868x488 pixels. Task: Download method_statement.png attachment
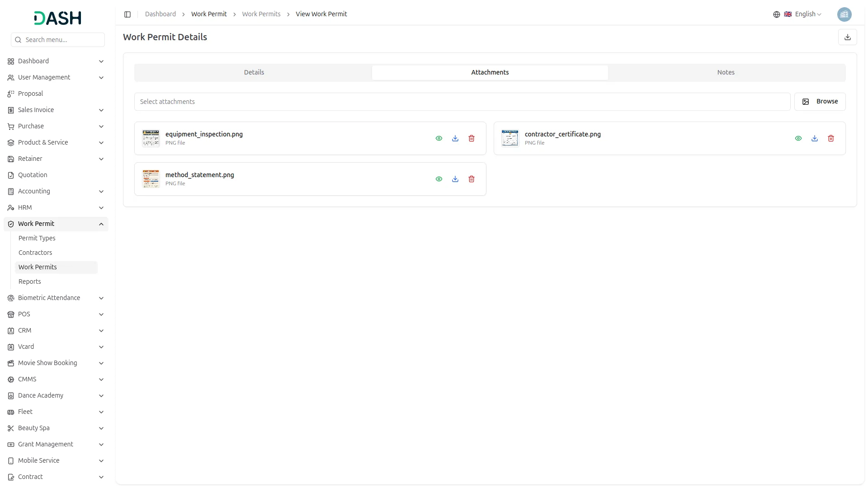click(x=455, y=179)
